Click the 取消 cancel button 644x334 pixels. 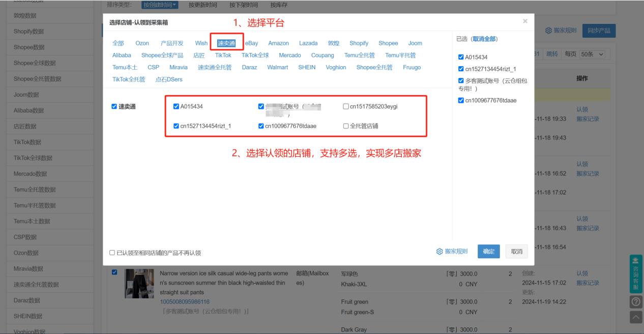point(517,252)
